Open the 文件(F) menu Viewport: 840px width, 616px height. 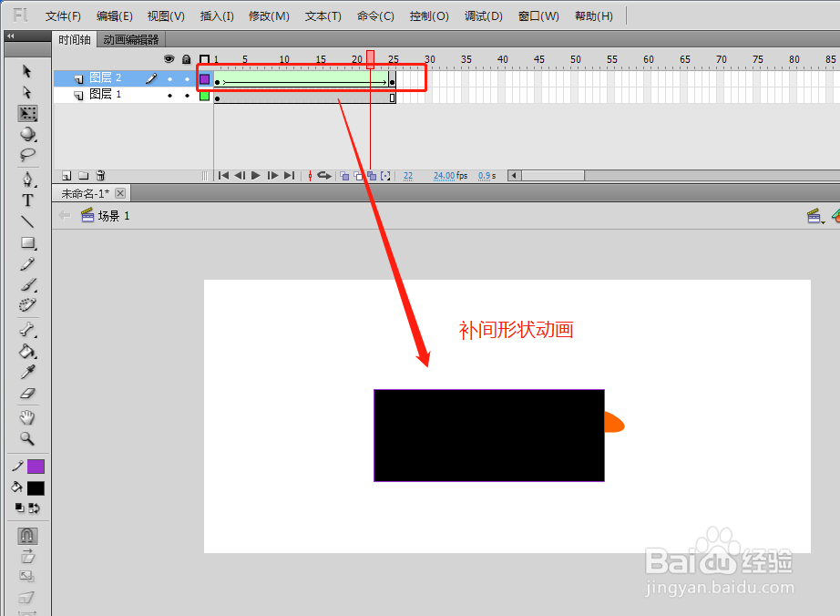63,16
